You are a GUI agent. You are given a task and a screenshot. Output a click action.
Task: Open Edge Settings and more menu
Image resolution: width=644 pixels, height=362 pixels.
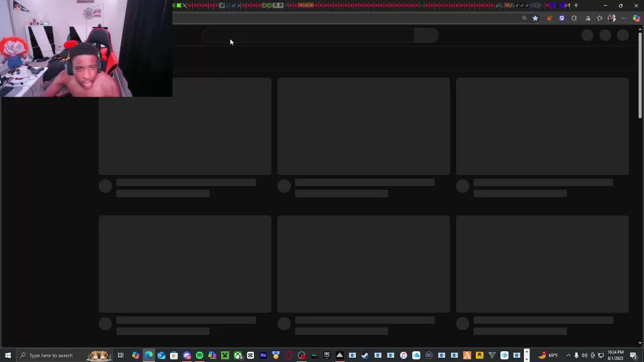click(624, 18)
